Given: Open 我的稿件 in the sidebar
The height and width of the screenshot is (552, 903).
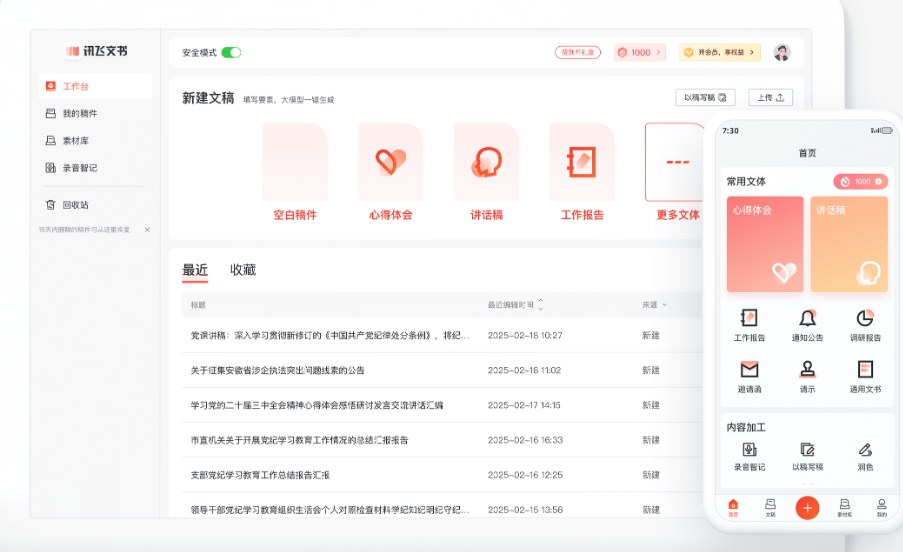Looking at the screenshot, I should (71, 113).
